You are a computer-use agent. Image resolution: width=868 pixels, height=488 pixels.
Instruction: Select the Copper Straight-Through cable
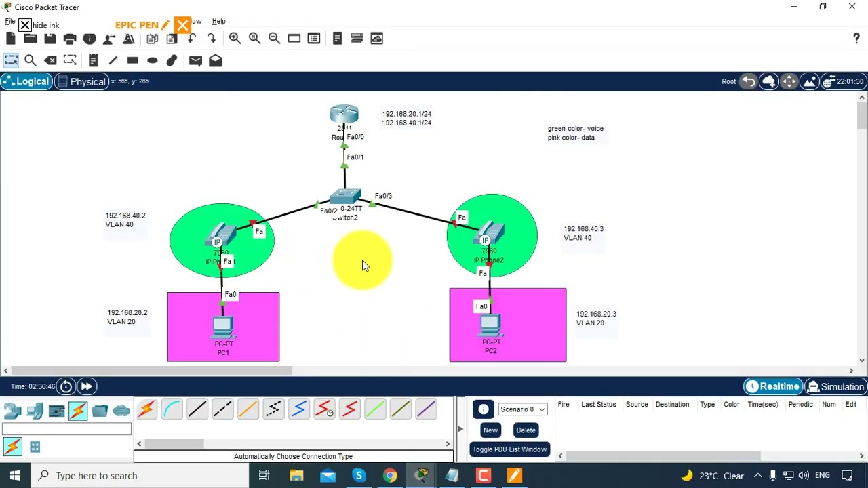197,409
